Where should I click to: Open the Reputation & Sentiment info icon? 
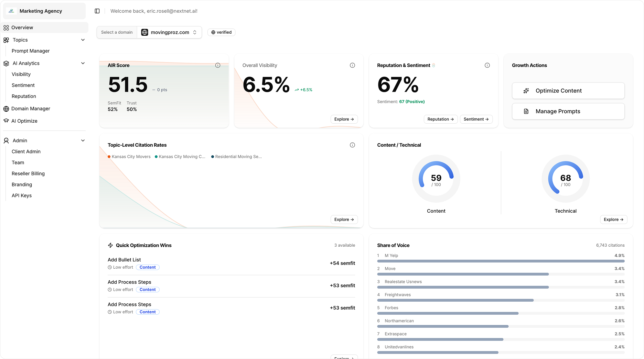point(487,65)
